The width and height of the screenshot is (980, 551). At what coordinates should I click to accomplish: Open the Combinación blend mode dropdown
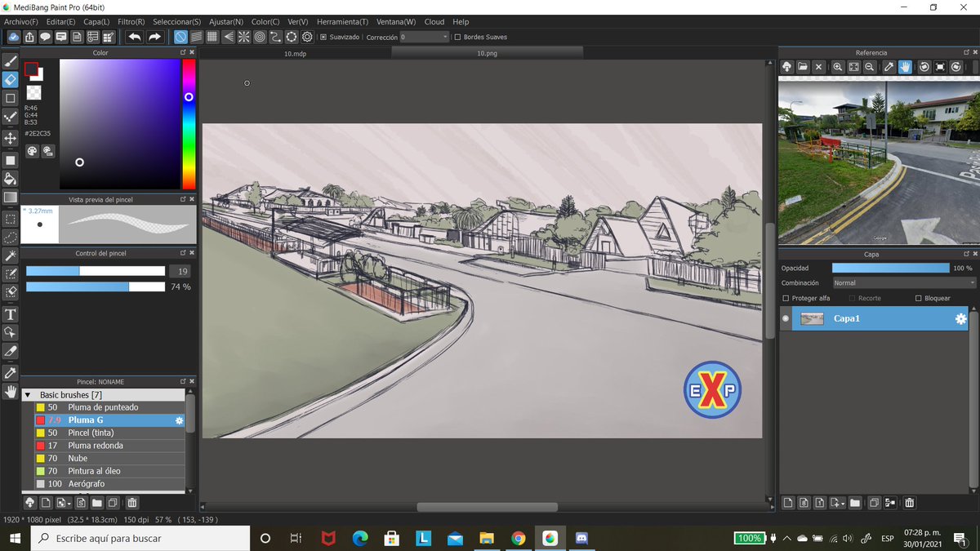pos(904,282)
